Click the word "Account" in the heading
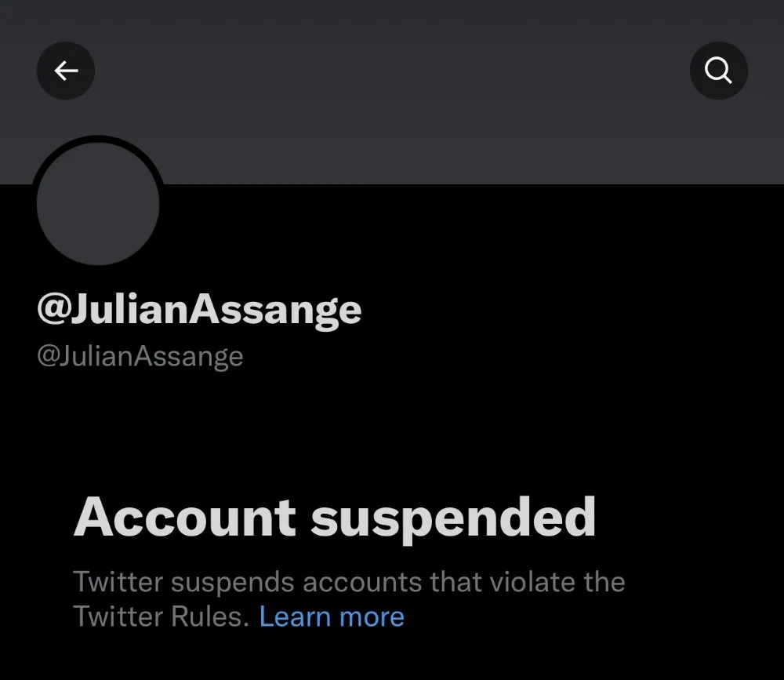 [184, 518]
